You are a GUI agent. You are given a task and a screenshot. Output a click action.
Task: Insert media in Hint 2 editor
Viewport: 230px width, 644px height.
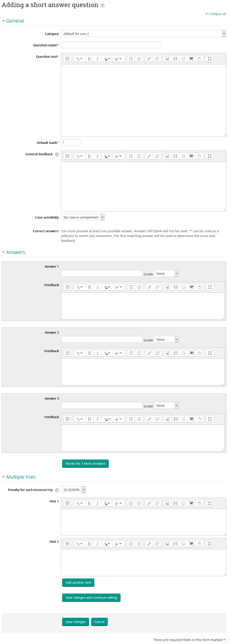175,544
